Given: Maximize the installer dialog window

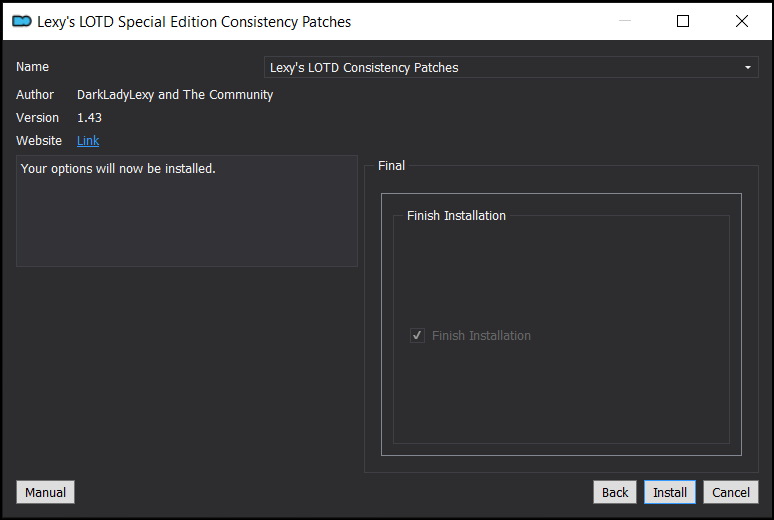Looking at the screenshot, I should 683,21.
